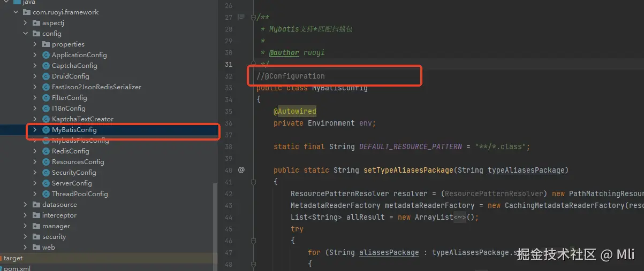Click the properties folder icon

coord(46,44)
